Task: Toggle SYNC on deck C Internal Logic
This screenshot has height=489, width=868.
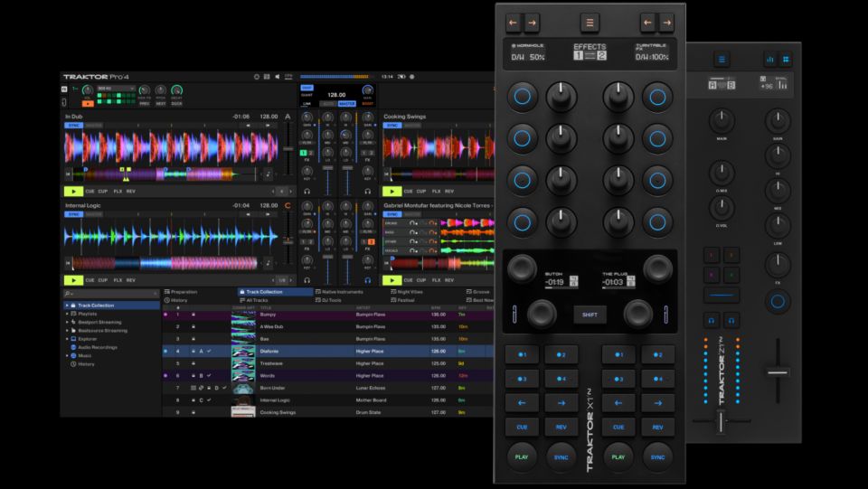Action: point(73,214)
